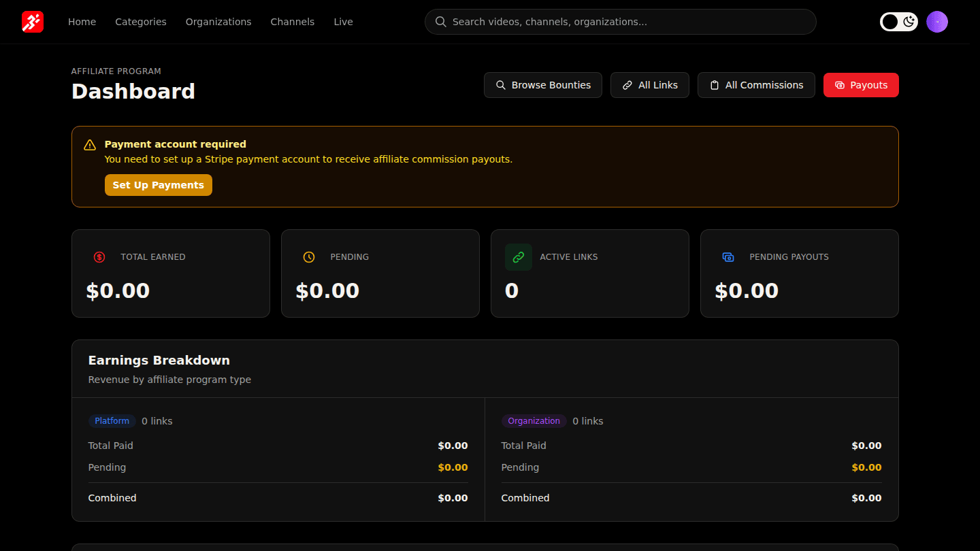Open the All Commissions button

coord(756,85)
